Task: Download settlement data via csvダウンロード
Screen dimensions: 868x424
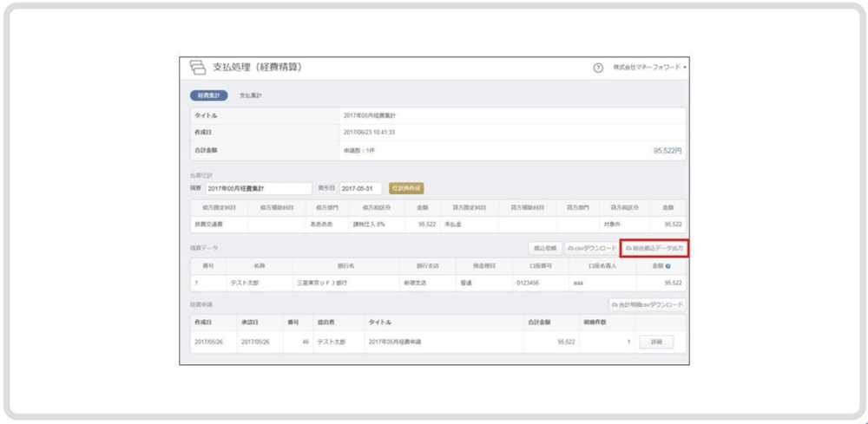Action: 592,248
